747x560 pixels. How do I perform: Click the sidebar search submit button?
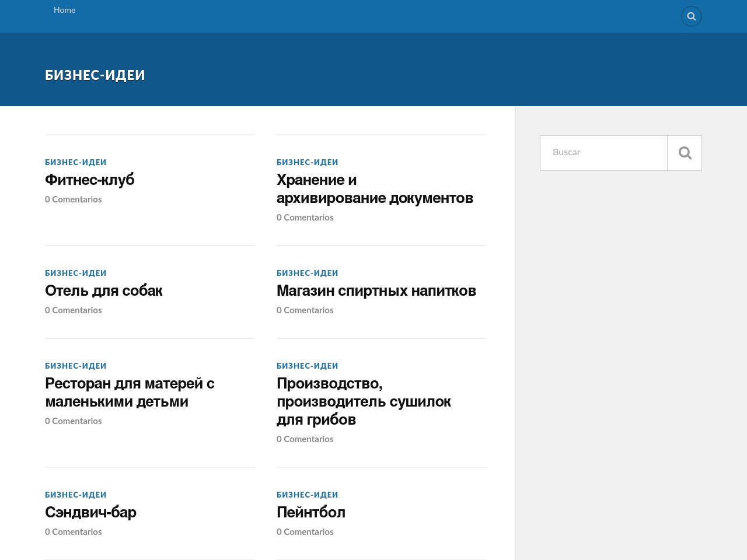point(685,153)
